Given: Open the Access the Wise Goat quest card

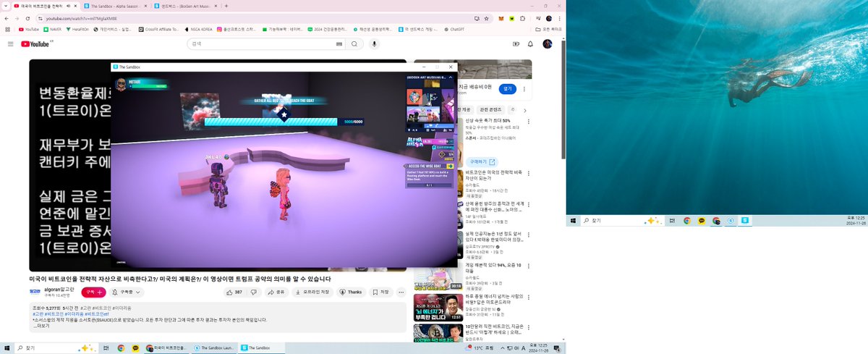Looking at the screenshot, I should click(430, 176).
